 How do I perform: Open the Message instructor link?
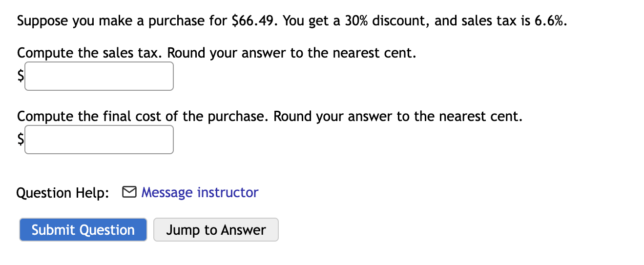pos(200,192)
